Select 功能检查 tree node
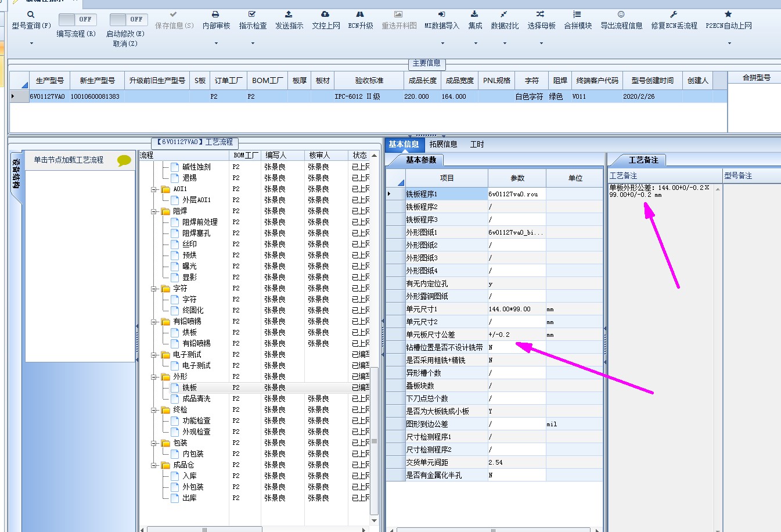 tap(196, 420)
